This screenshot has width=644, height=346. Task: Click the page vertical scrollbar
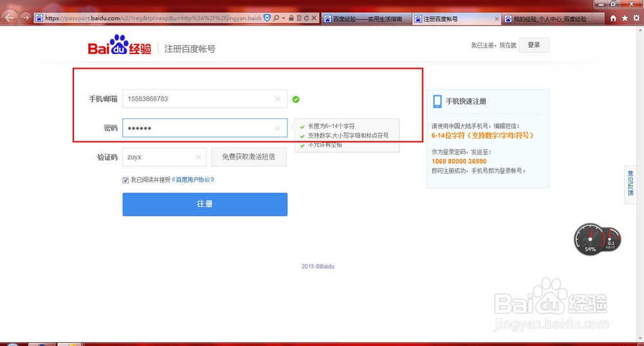tap(640, 184)
